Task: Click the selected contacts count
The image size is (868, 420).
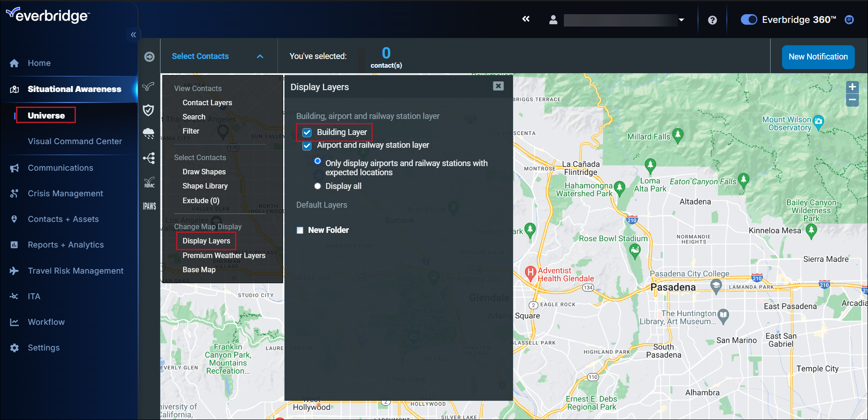Action: (386, 53)
